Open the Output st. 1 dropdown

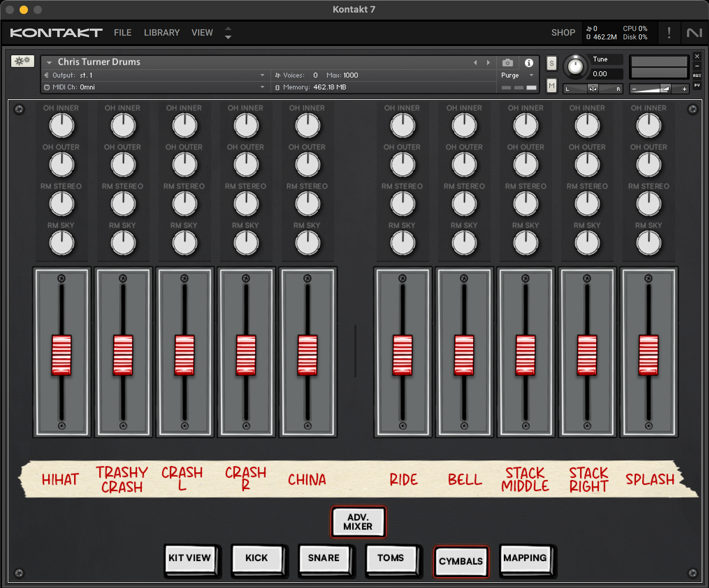tap(263, 75)
